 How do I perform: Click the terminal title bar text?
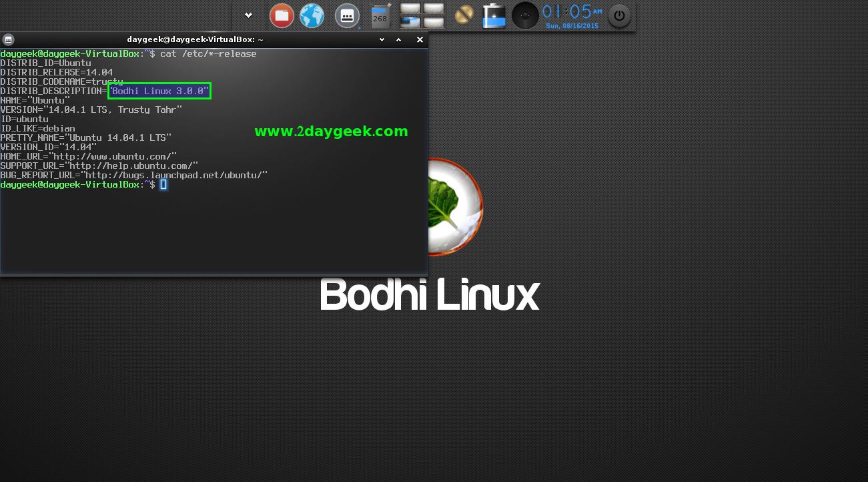195,39
